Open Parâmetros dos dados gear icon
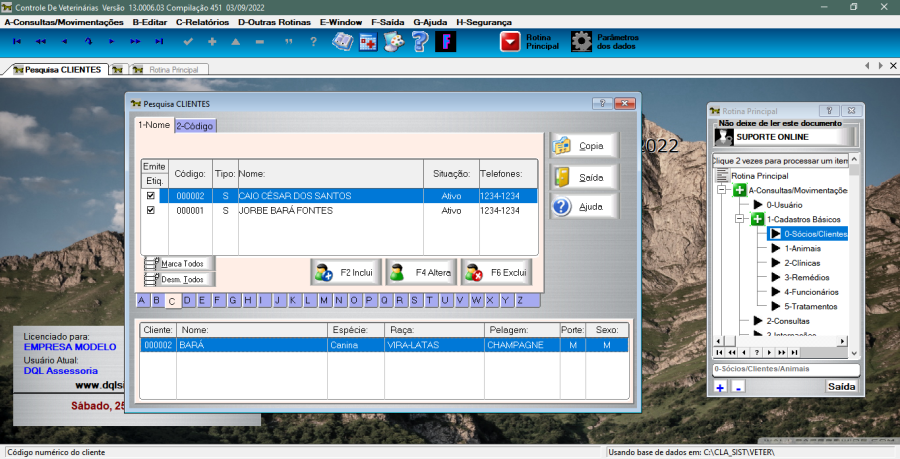This screenshot has width=900, height=459. pos(581,41)
